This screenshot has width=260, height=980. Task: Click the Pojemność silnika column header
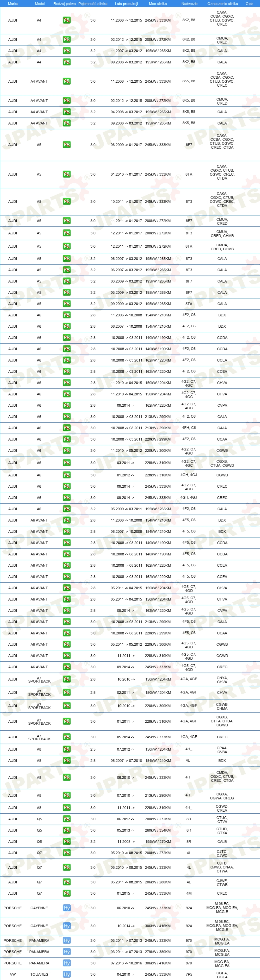[x=93, y=4]
